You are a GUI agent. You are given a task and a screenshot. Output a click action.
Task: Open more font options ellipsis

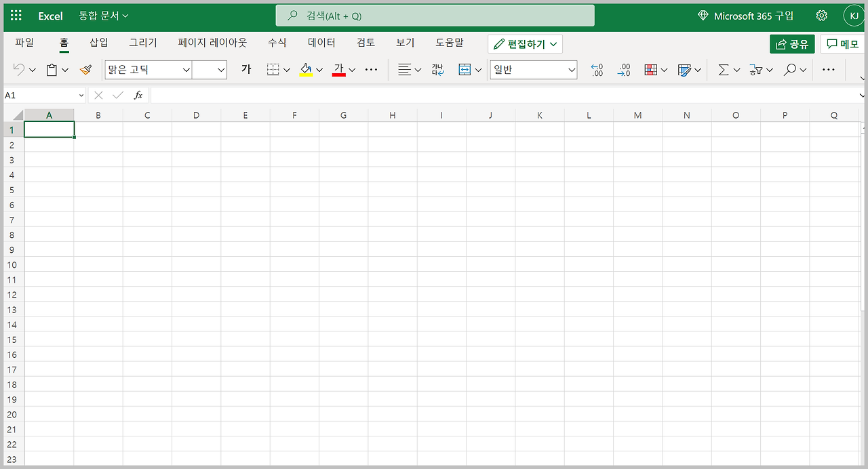pos(371,70)
